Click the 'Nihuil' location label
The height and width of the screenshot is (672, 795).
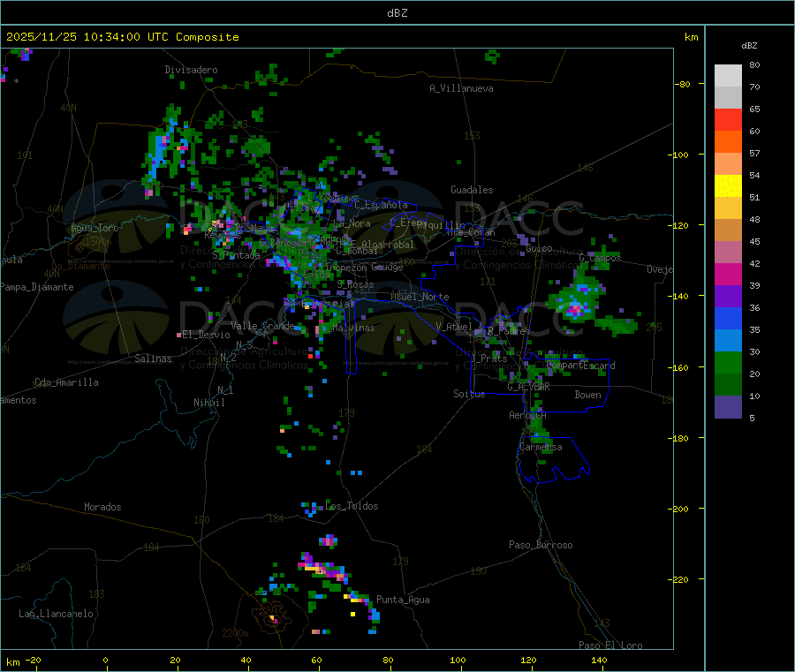tap(209, 403)
